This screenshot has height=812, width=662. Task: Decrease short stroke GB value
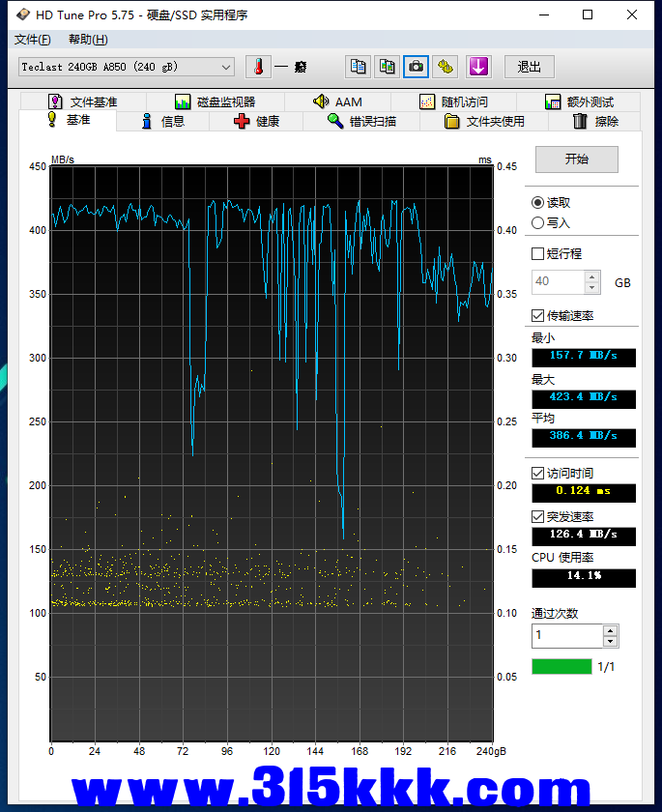592,287
